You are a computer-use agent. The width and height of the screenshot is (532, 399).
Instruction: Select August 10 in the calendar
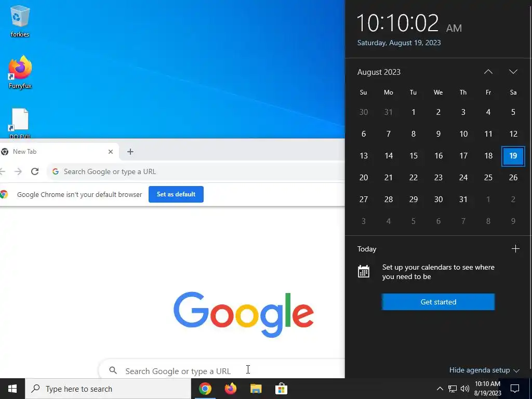click(x=463, y=134)
